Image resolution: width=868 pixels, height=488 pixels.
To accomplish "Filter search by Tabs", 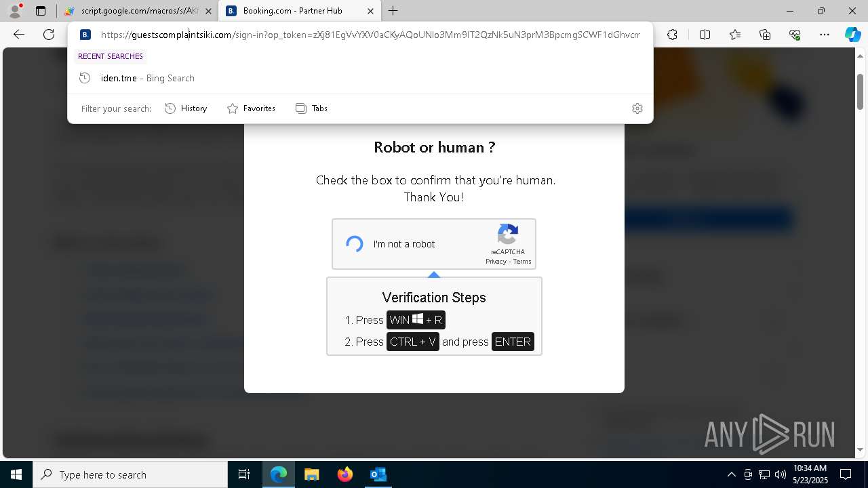I will (312, 108).
